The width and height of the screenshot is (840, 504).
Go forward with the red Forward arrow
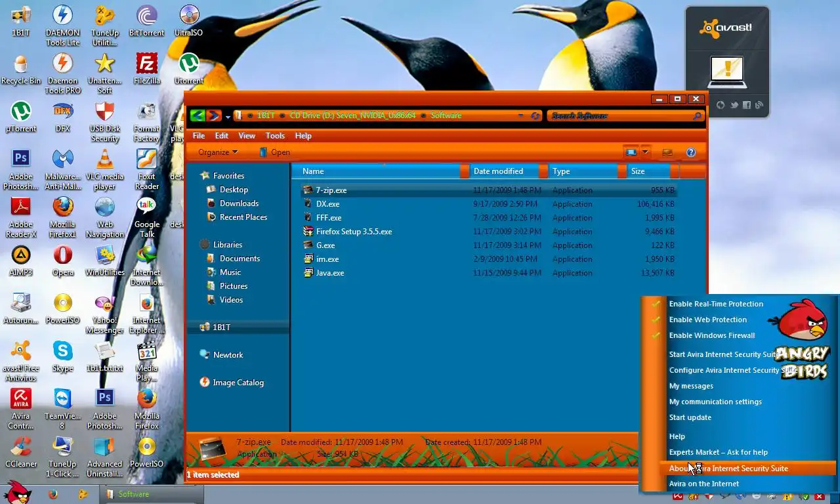[213, 115]
